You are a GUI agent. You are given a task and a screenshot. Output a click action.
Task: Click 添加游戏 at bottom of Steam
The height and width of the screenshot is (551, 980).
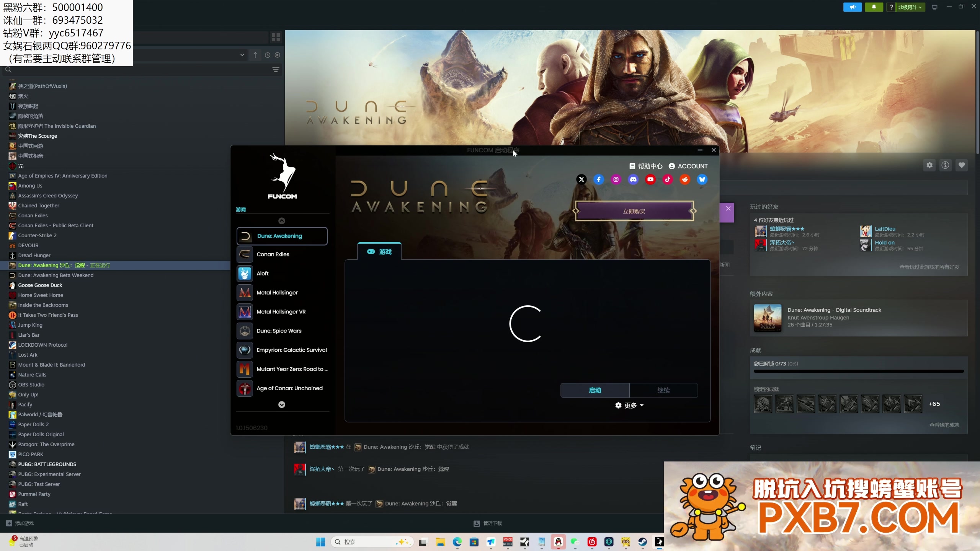20,523
